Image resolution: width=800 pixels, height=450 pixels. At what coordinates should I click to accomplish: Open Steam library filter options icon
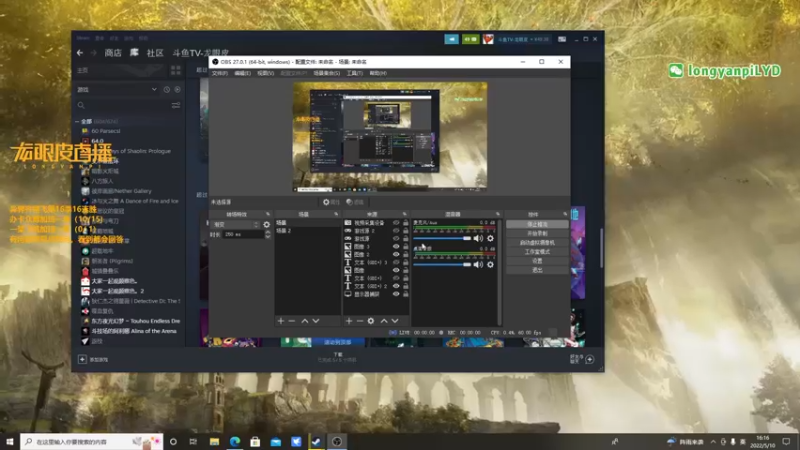coord(176,105)
